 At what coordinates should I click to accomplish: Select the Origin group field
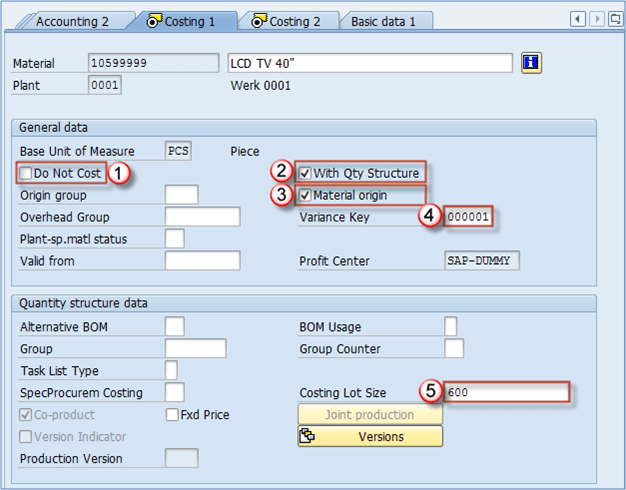coord(181,195)
